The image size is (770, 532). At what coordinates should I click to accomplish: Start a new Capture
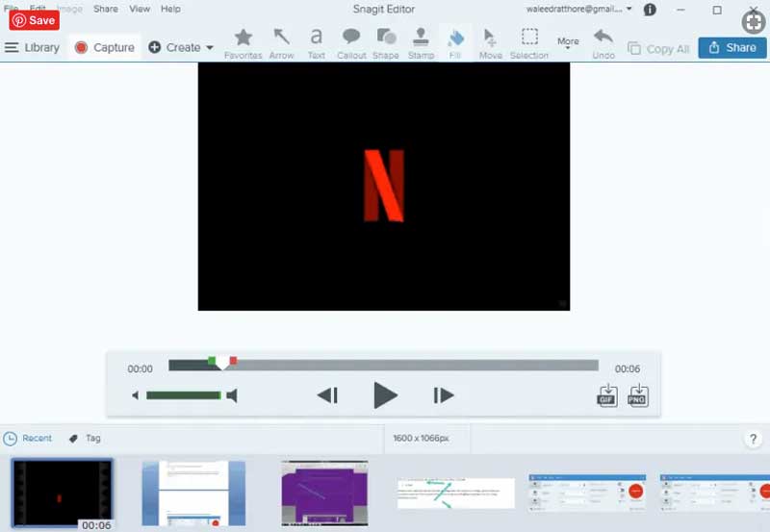tap(104, 47)
